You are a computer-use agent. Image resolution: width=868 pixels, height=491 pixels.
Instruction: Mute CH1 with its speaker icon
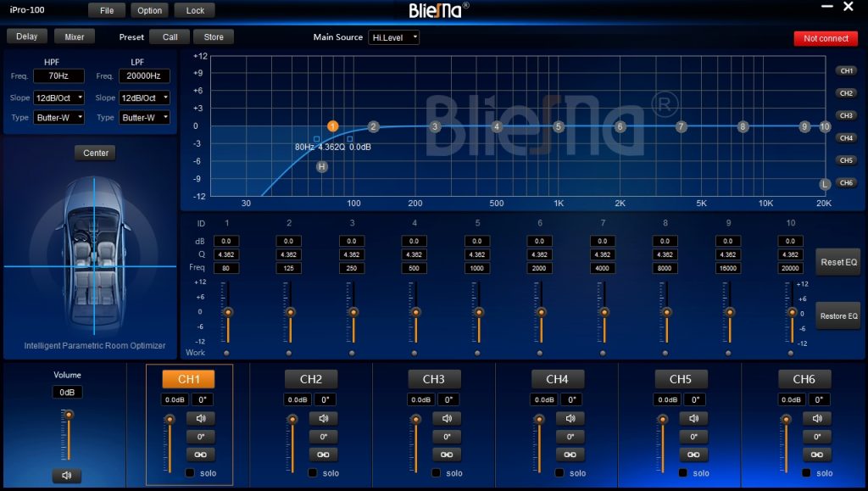pos(200,418)
